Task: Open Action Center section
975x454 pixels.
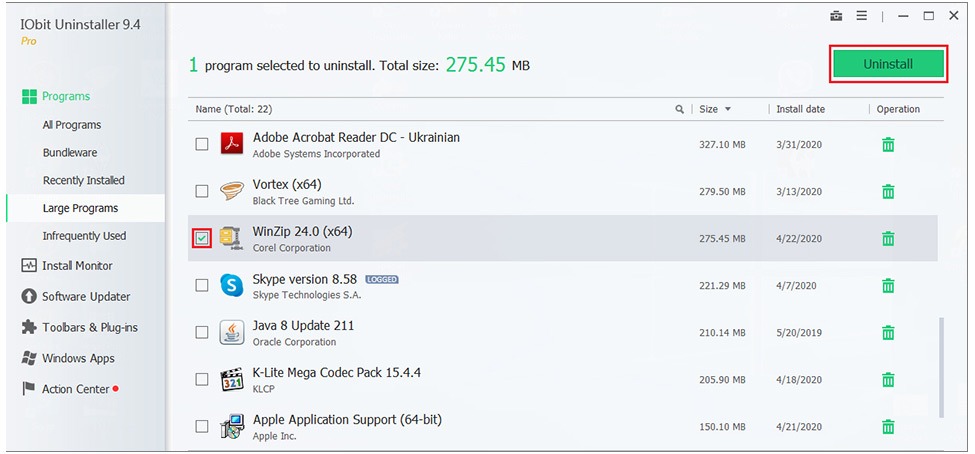Action: click(x=76, y=389)
